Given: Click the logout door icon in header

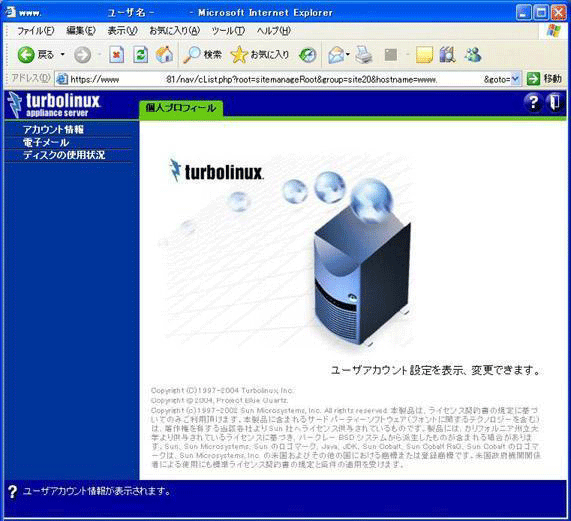Looking at the screenshot, I should tap(555, 102).
